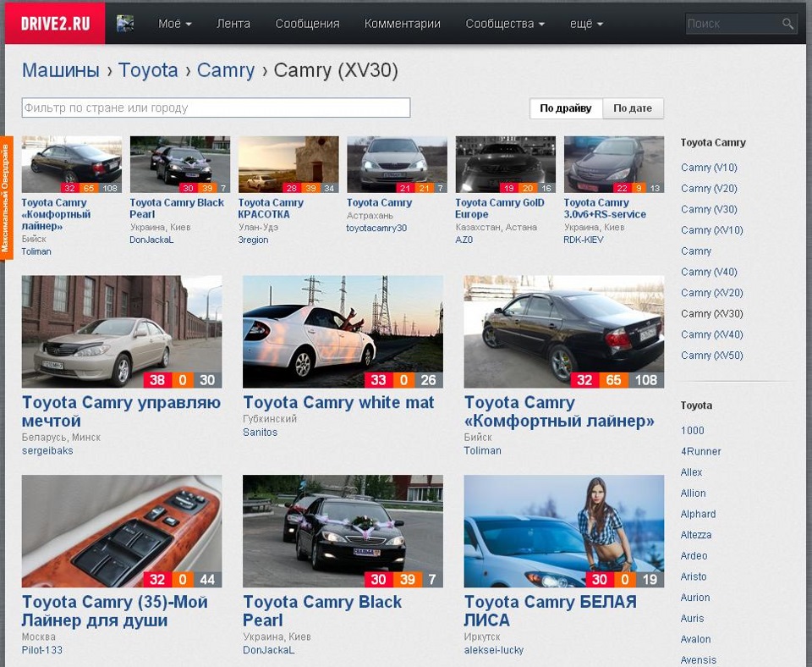Open title Toyota Camry white mat
This screenshot has width=812, height=667.
(338, 403)
